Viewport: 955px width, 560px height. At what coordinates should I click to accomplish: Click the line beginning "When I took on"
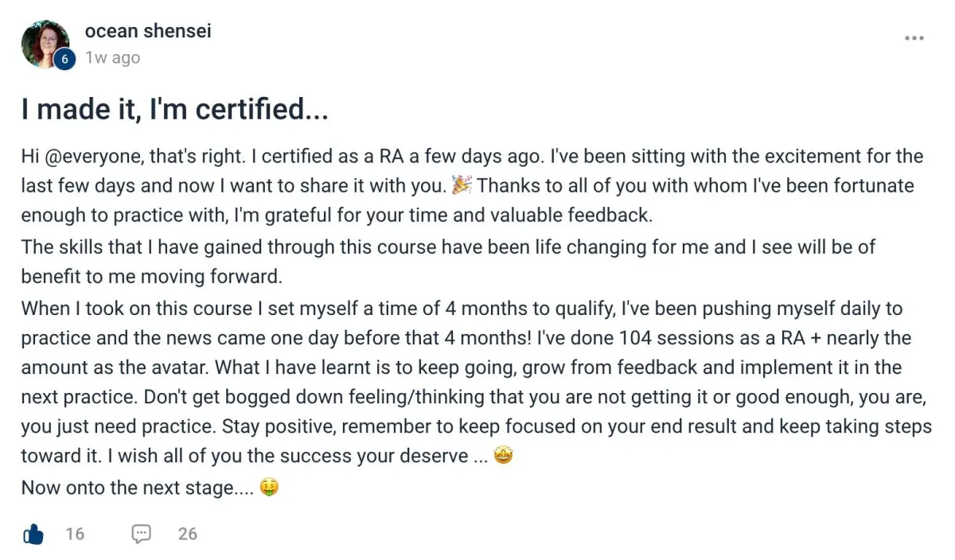coord(462,308)
